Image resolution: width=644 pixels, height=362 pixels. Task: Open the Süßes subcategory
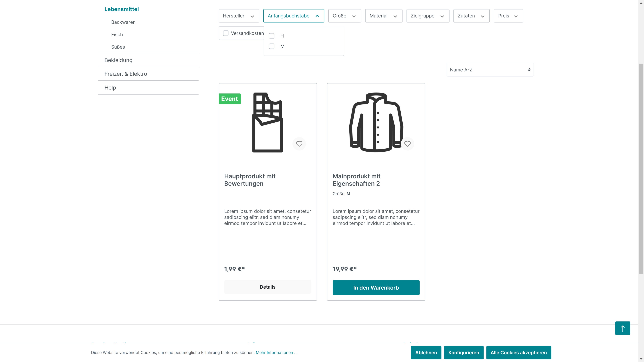coord(118,47)
